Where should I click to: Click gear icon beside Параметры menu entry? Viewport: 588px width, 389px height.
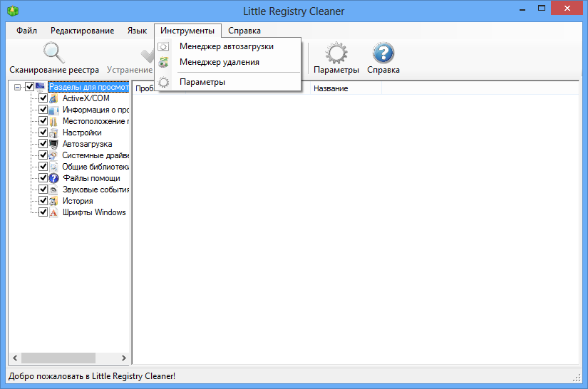pos(163,82)
